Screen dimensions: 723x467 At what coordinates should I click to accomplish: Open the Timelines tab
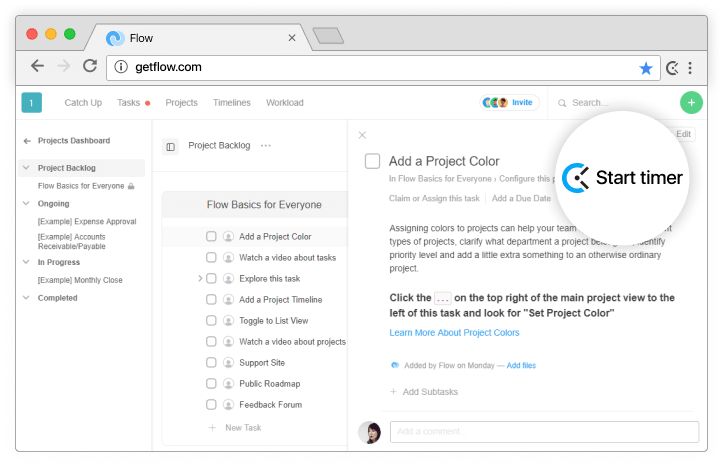coord(231,103)
